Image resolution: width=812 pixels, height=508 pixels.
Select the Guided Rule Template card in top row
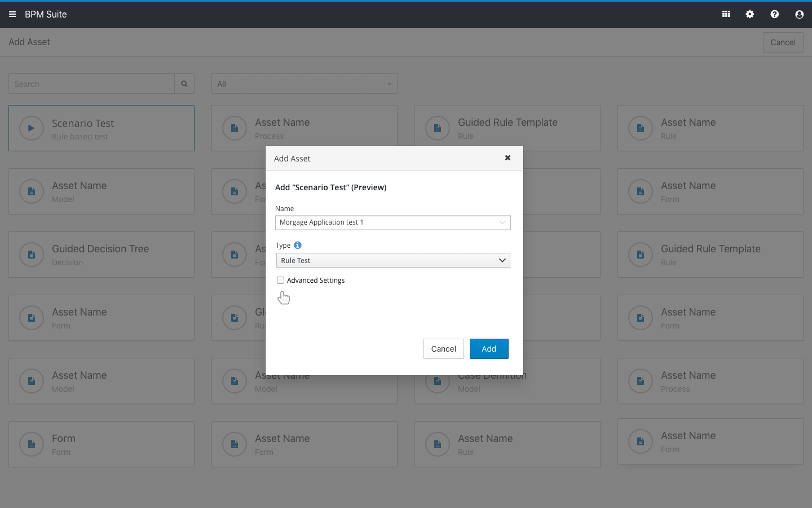(507, 128)
